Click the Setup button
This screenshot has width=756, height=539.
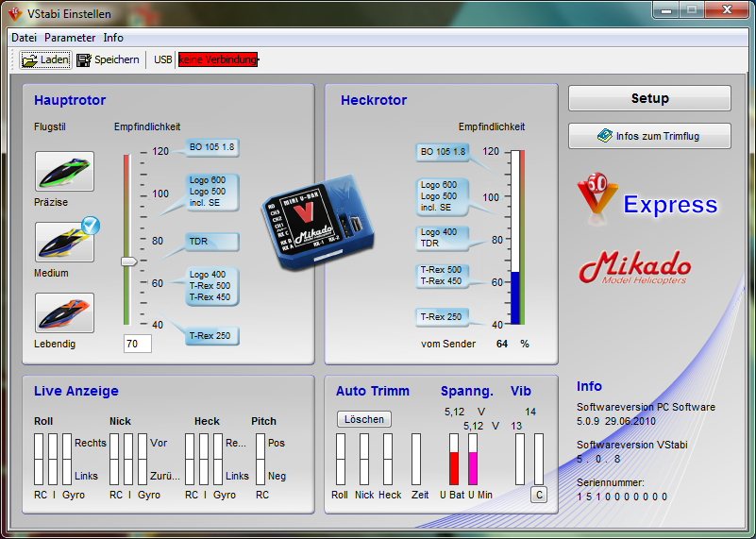click(x=649, y=98)
